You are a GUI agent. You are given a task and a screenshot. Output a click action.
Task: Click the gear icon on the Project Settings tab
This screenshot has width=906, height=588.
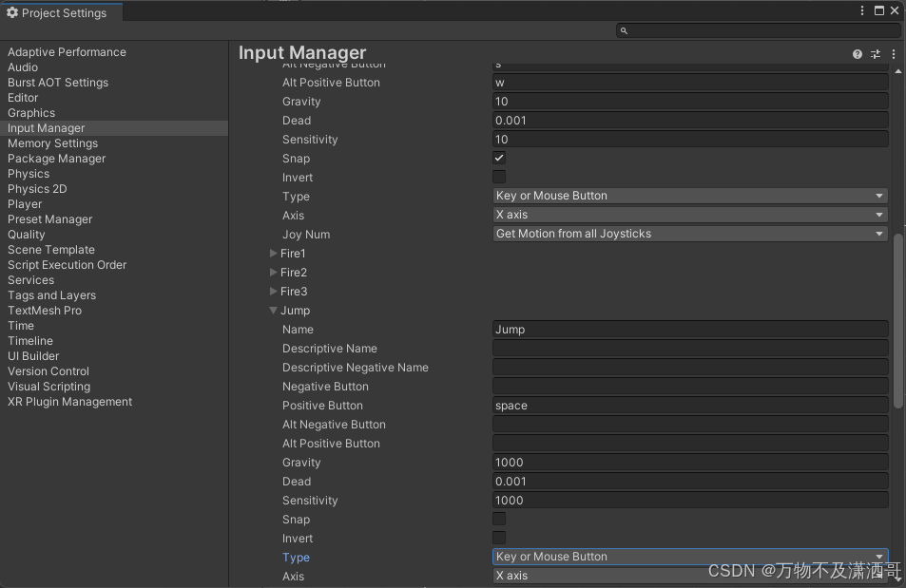pos(12,12)
